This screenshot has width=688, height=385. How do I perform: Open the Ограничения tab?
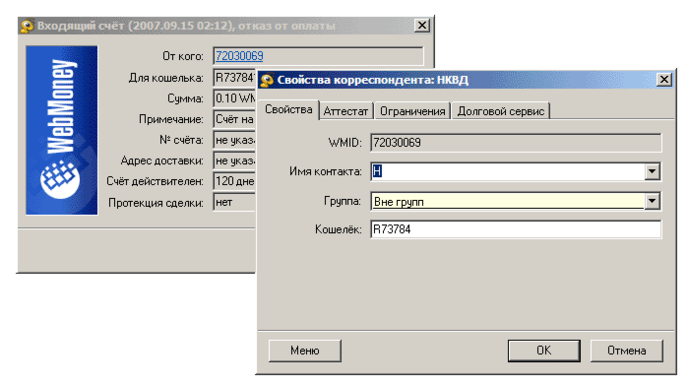(x=412, y=111)
